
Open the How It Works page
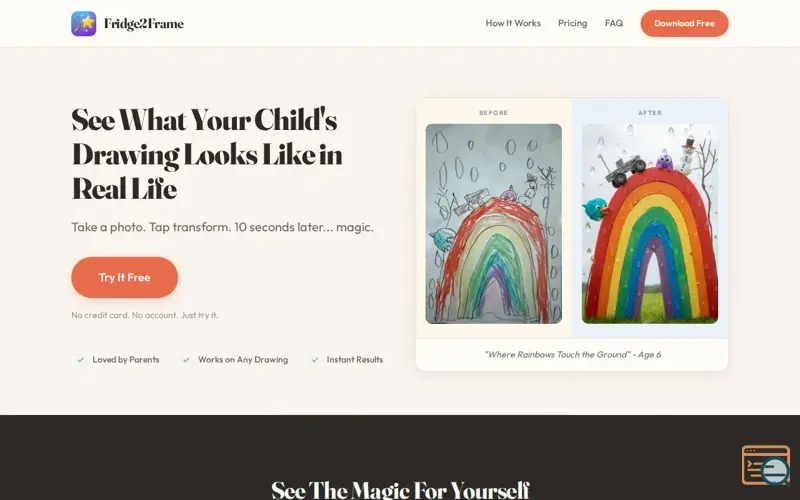(x=513, y=23)
